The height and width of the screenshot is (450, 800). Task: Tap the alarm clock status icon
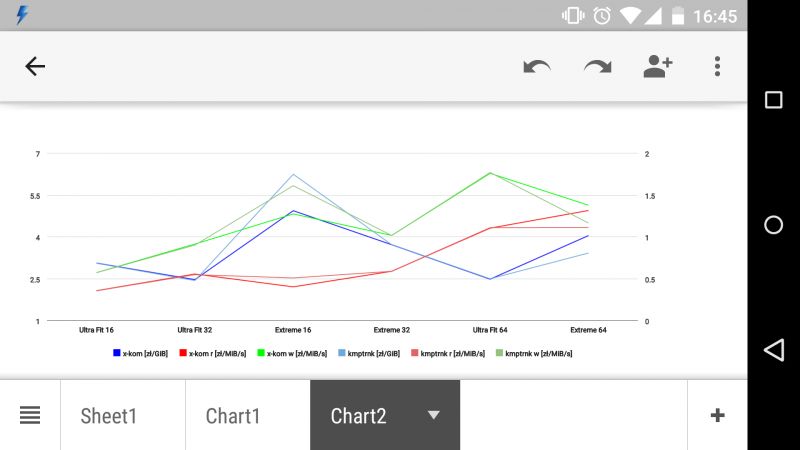[x=602, y=16]
